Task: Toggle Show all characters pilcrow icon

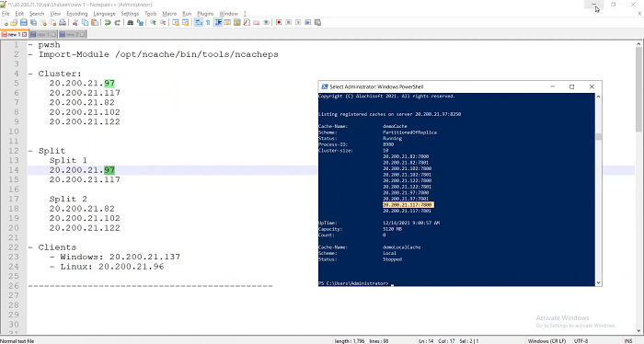Action: pyautogui.click(x=208, y=23)
